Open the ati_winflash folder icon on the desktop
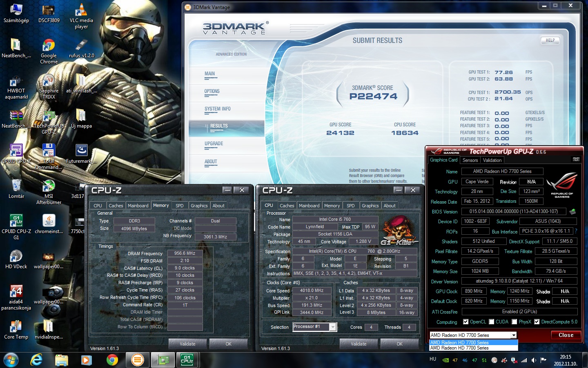The width and height of the screenshot is (588, 368). click(81, 83)
